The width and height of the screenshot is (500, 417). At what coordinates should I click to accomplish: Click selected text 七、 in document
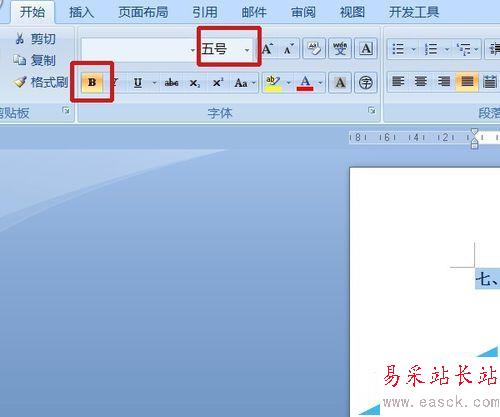[487, 278]
